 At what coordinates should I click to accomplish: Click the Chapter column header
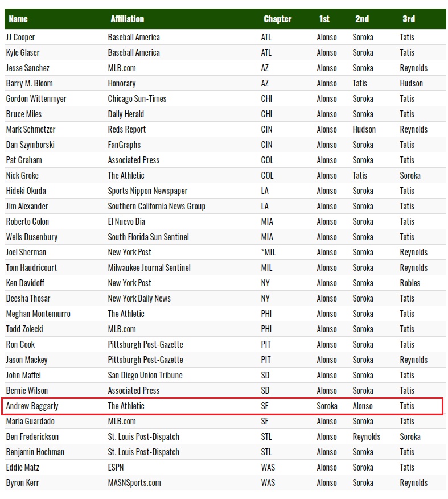277,19
